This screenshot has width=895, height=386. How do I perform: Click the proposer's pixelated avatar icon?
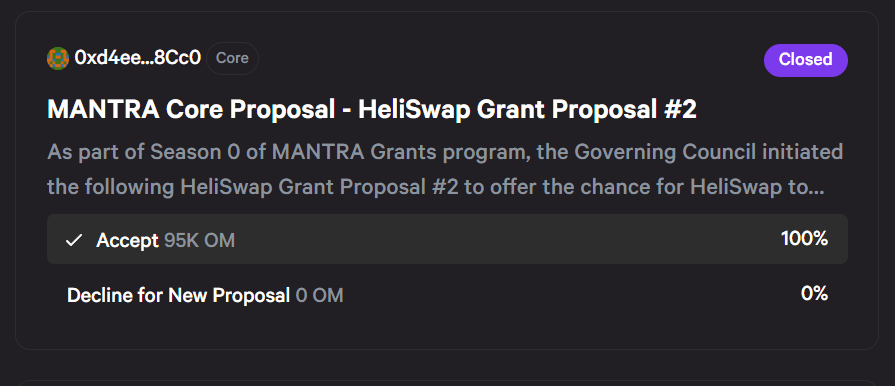point(58,59)
